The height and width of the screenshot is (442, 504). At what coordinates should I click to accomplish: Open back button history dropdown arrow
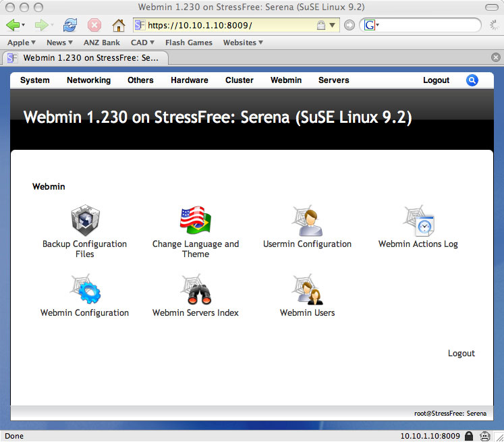[23, 25]
